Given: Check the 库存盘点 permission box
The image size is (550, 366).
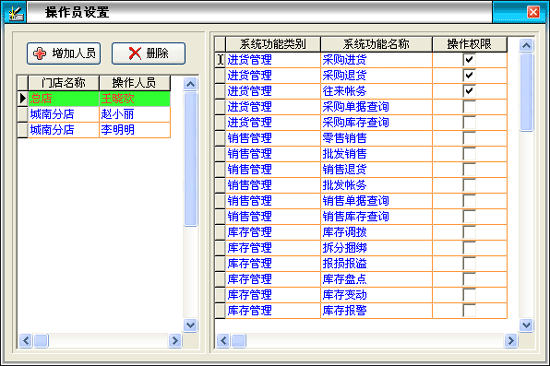Looking at the screenshot, I should click(469, 279).
